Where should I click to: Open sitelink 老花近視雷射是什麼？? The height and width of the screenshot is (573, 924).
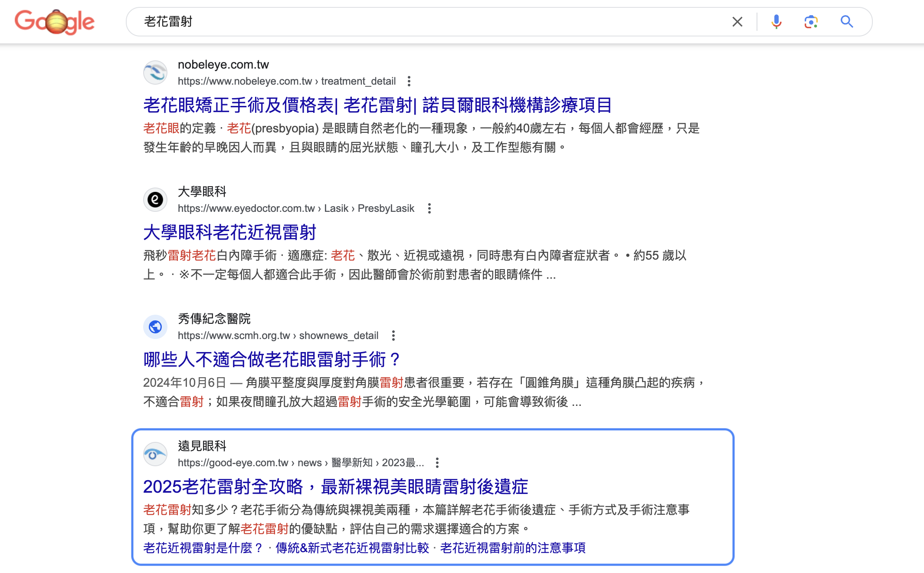tap(203, 548)
